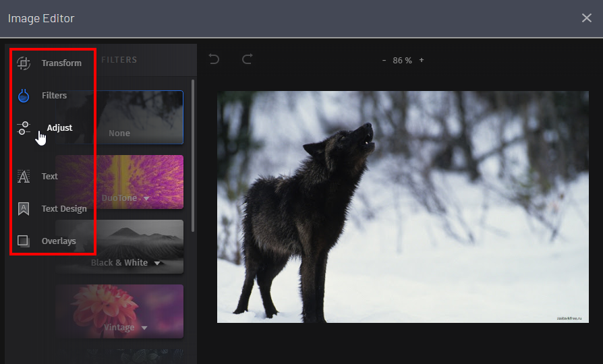Click the Text tool icon
This screenshot has width=603, height=364.
click(24, 177)
